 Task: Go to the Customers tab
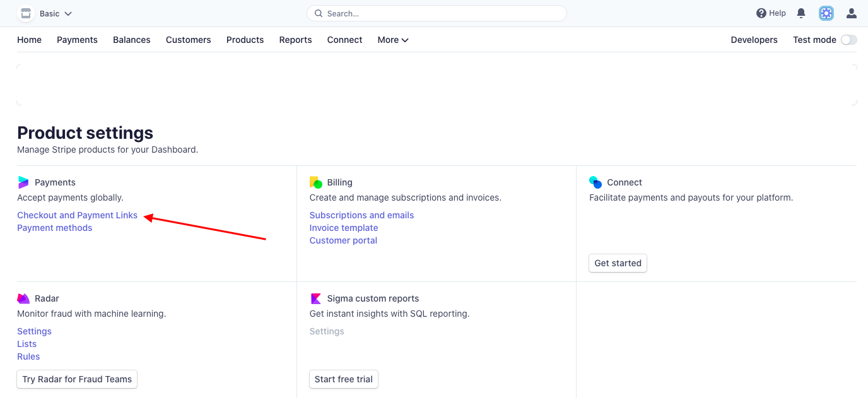tap(189, 40)
